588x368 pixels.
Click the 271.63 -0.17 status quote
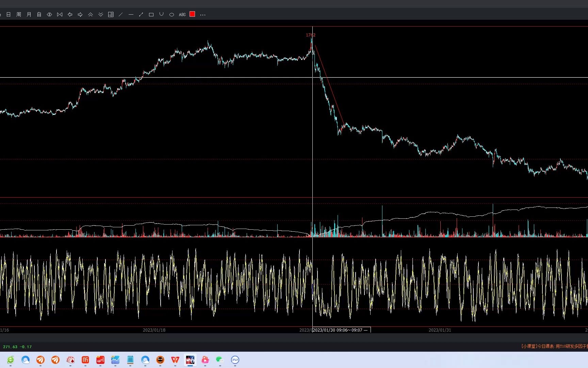pyautogui.click(x=17, y=347)
